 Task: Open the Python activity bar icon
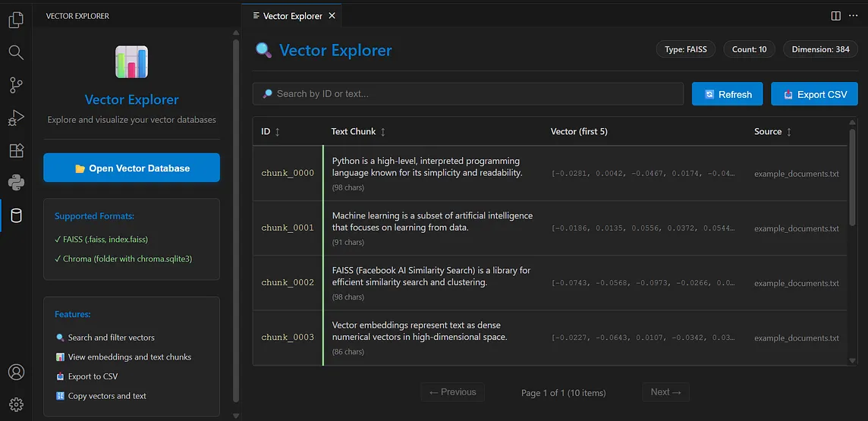tap(16, 183)
